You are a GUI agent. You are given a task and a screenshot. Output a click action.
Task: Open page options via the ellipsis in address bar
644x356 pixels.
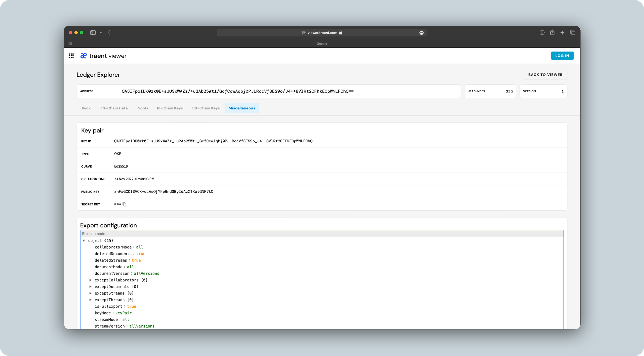click(421, 32)
